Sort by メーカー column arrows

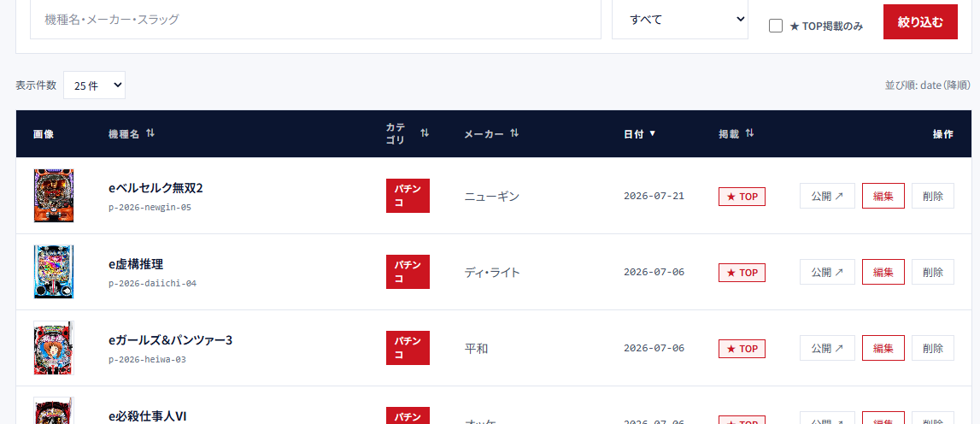point(514,133)
